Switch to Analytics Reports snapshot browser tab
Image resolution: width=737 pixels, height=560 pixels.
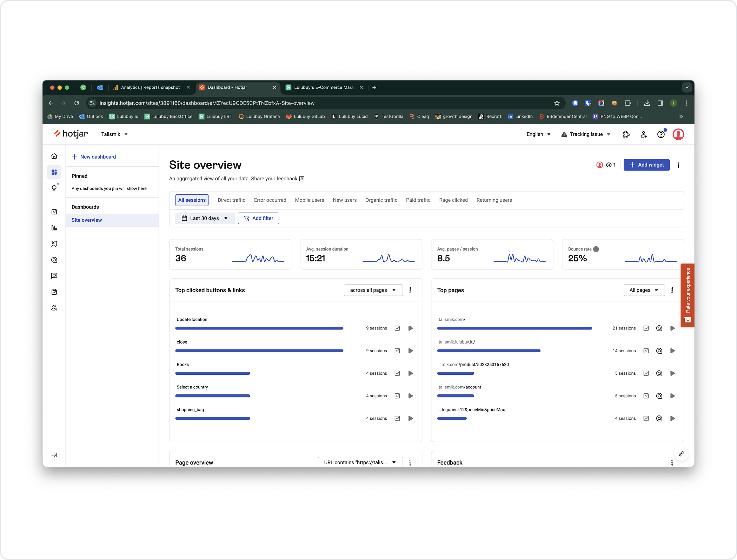[151, 87]
